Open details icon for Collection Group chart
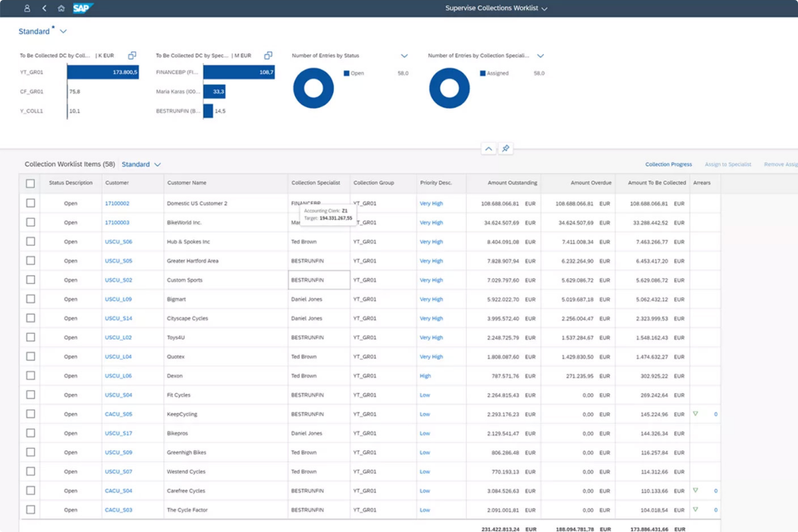 click(132, 56)
